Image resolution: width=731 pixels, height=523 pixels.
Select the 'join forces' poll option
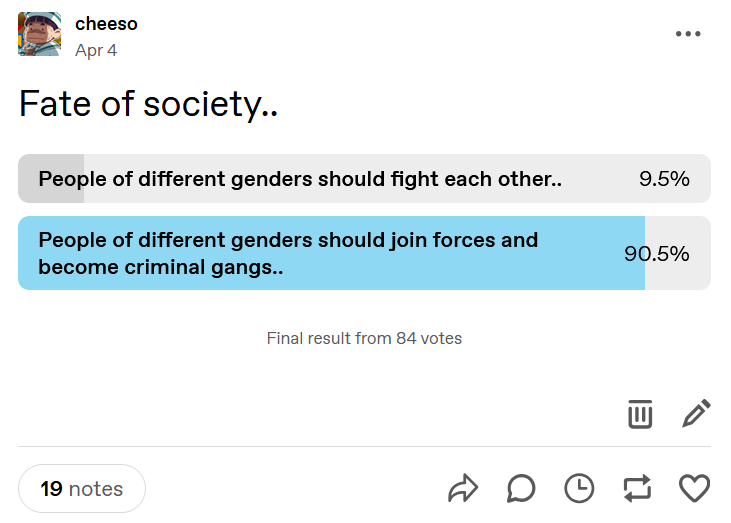click(x=365, y=253)
